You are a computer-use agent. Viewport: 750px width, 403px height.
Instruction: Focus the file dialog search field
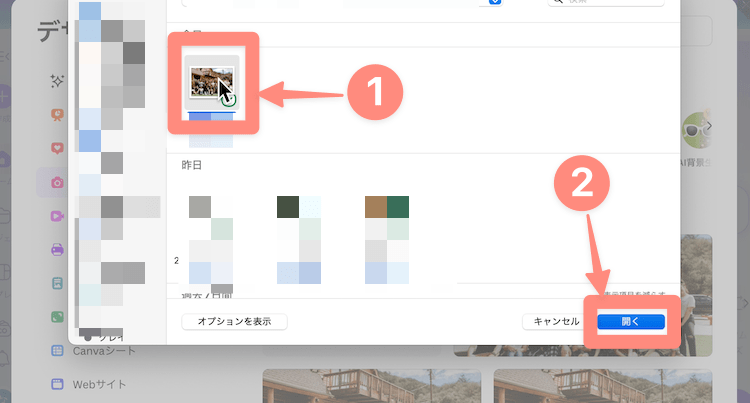point(606,2)
